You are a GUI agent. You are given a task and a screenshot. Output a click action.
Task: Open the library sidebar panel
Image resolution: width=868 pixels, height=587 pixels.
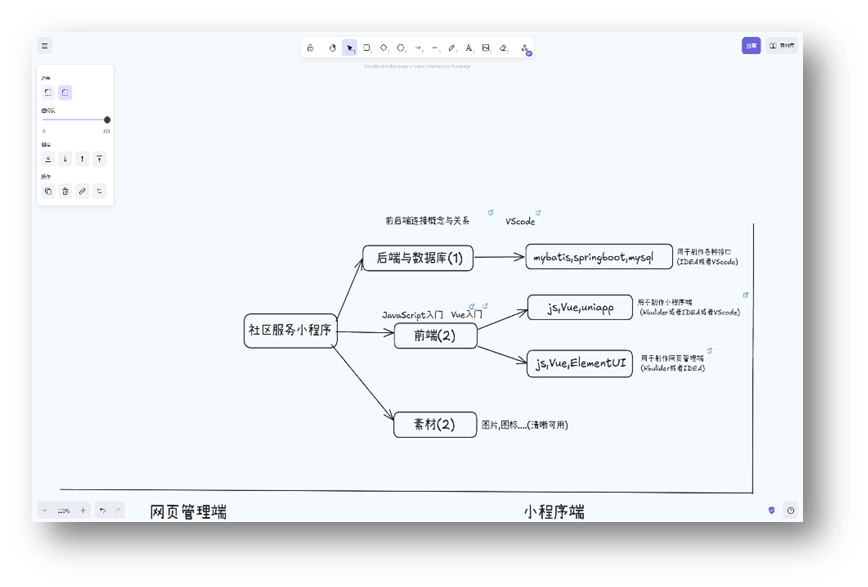click(783, 46)
